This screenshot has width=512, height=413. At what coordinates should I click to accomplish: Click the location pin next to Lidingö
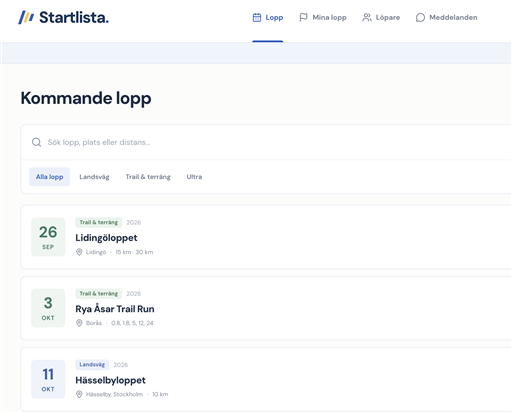(x=79, y=252)
